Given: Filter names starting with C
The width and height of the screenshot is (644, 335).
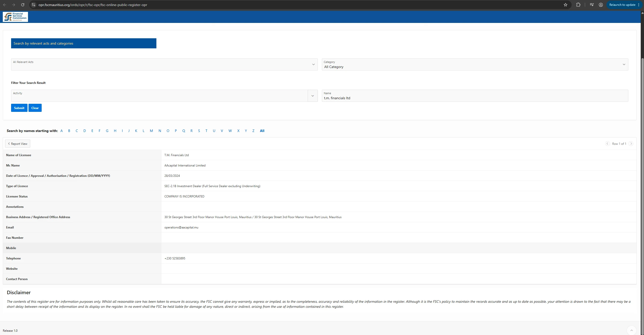Looking at the screenshot, I should [x=77, y=131].
